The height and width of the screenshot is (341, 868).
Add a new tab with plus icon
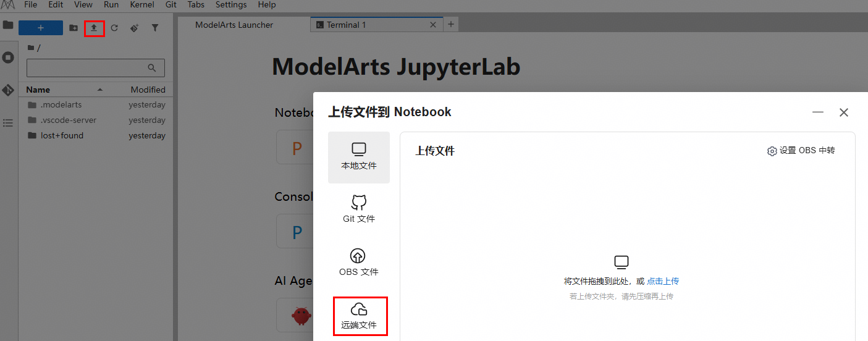[451, 25]
